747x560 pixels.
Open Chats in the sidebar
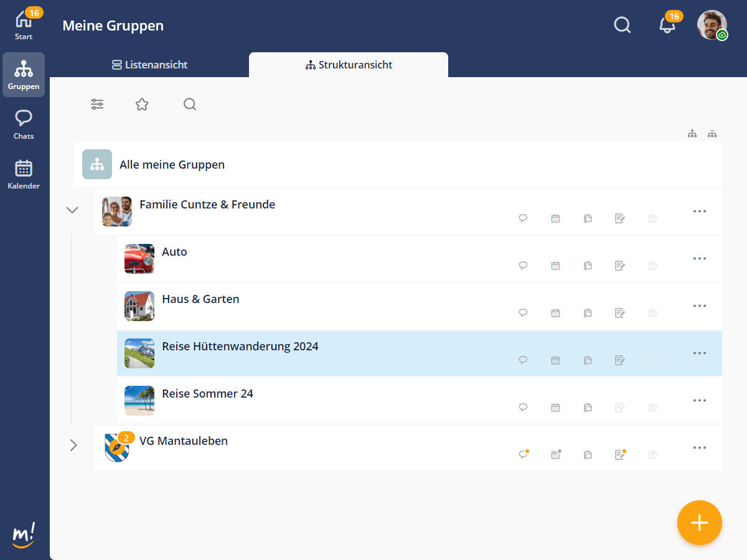(x=24, y=124)
